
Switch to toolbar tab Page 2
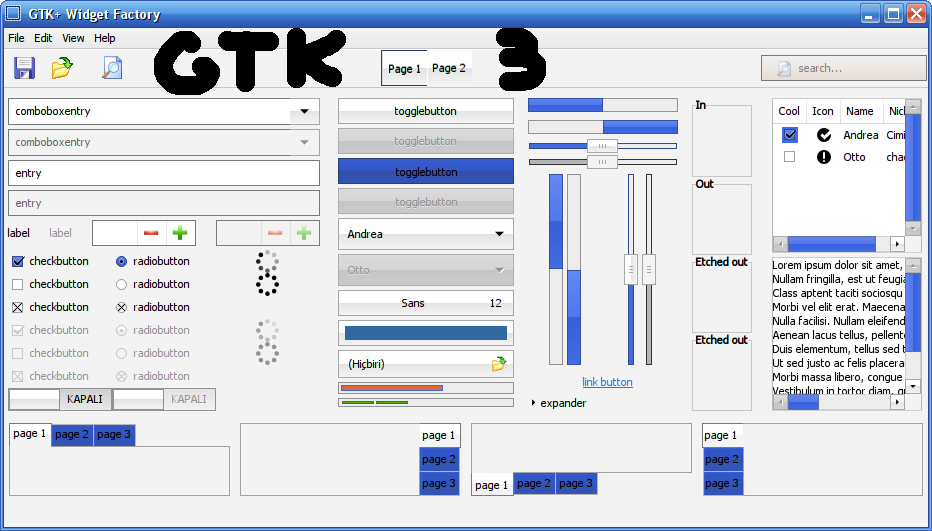tap(449, 68)
